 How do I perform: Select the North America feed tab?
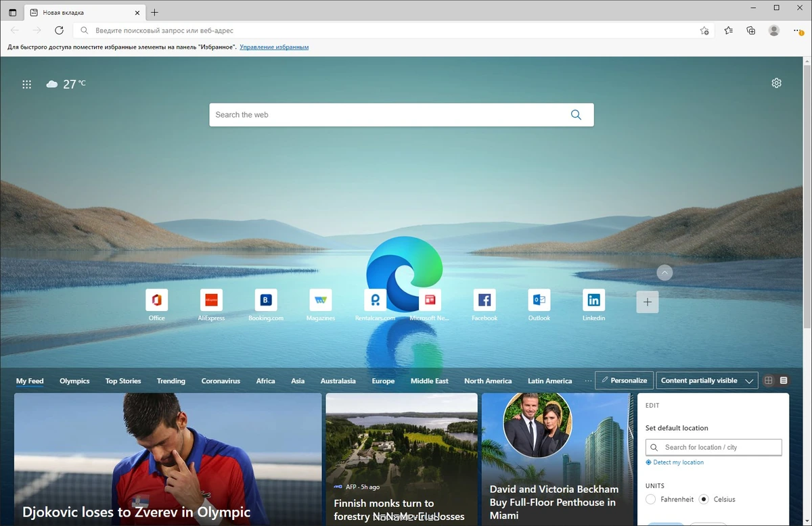pyautogui.click(x=488, y=381)
